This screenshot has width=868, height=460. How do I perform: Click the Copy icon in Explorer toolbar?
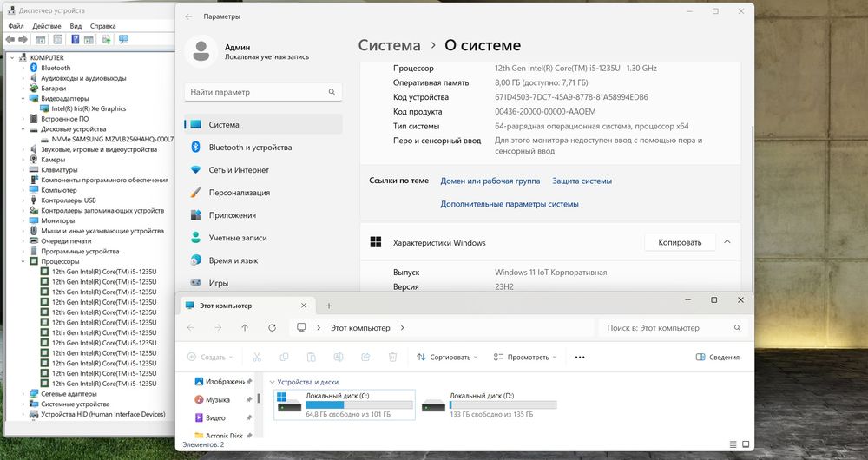point(284,357)
